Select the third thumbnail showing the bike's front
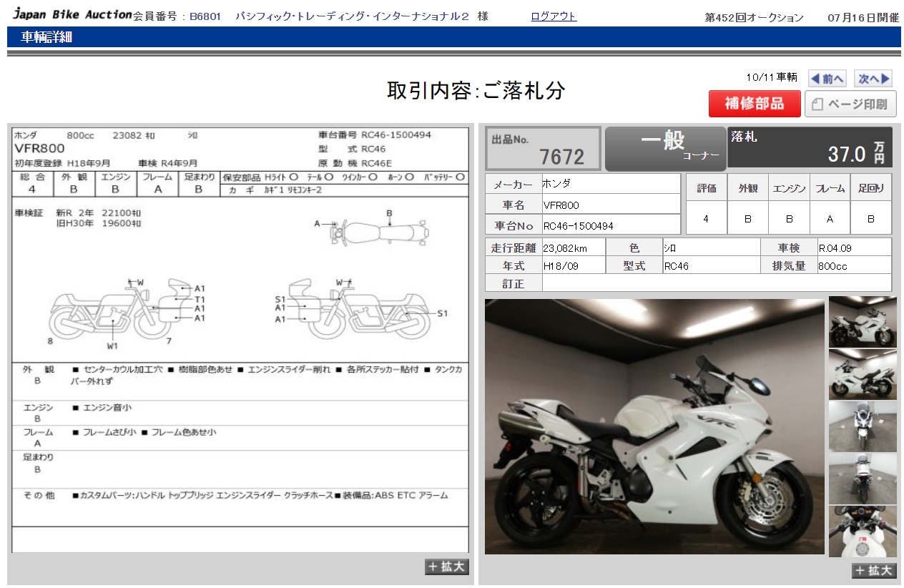904x588 pixels. 863,426
